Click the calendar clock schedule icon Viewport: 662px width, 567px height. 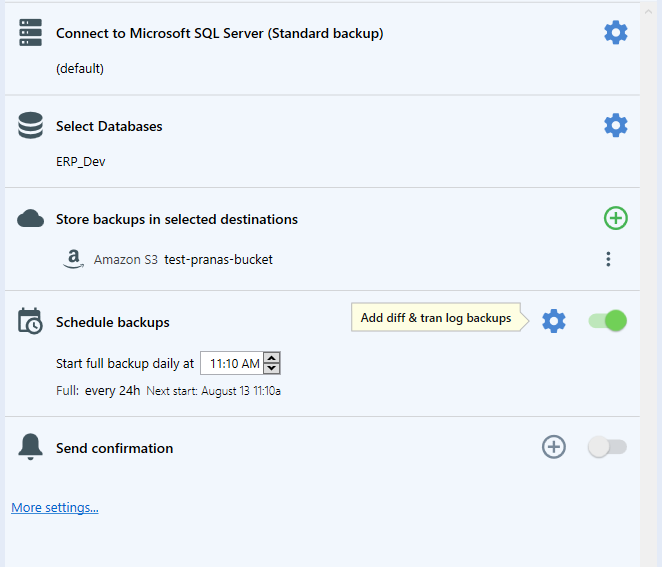(x=30, y=321)
